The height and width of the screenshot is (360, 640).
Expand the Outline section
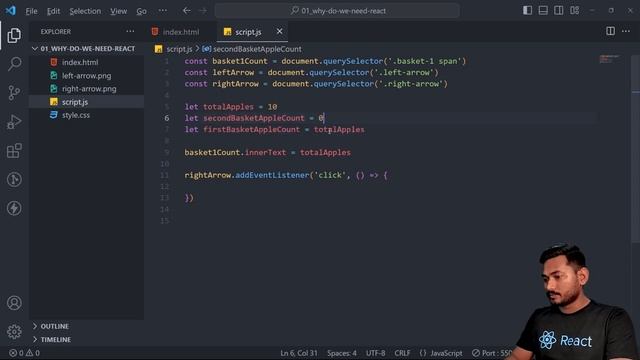(x=87, y=326)
